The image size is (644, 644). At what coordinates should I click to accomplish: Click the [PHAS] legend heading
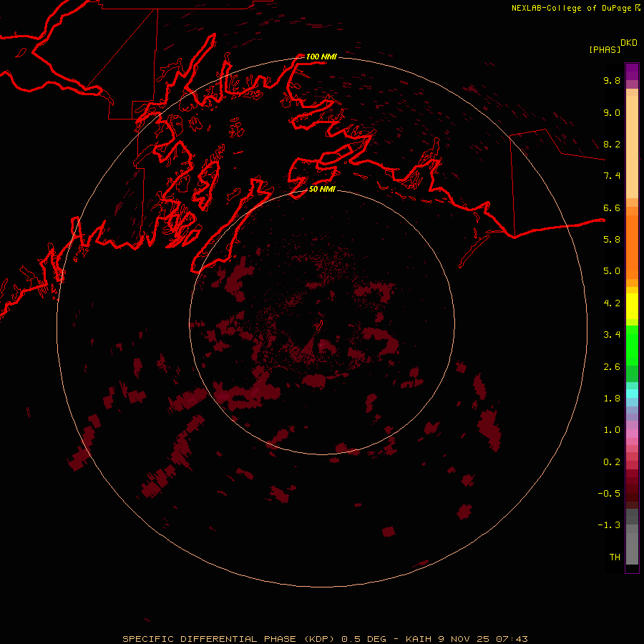tap(605, 49)
